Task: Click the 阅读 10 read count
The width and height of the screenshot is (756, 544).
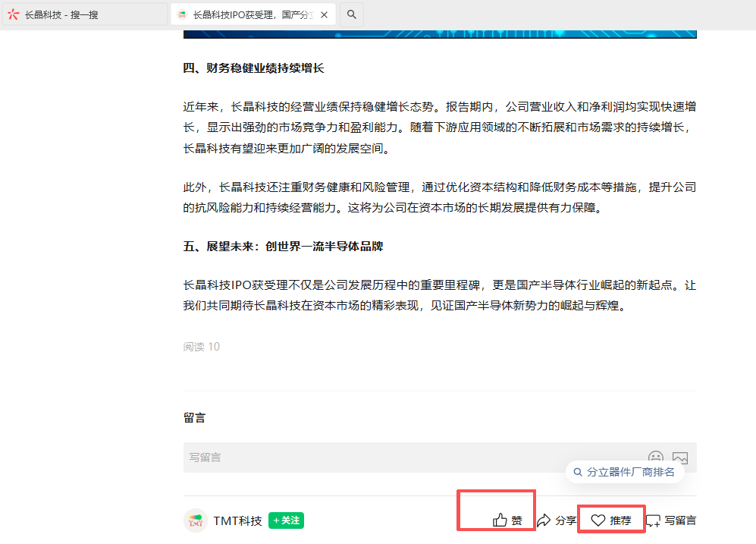Action: point(202,346)
